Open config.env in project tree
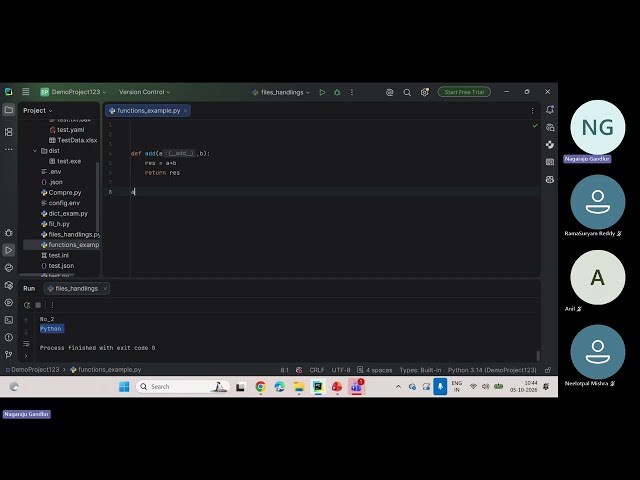 [x=60, y=203]
